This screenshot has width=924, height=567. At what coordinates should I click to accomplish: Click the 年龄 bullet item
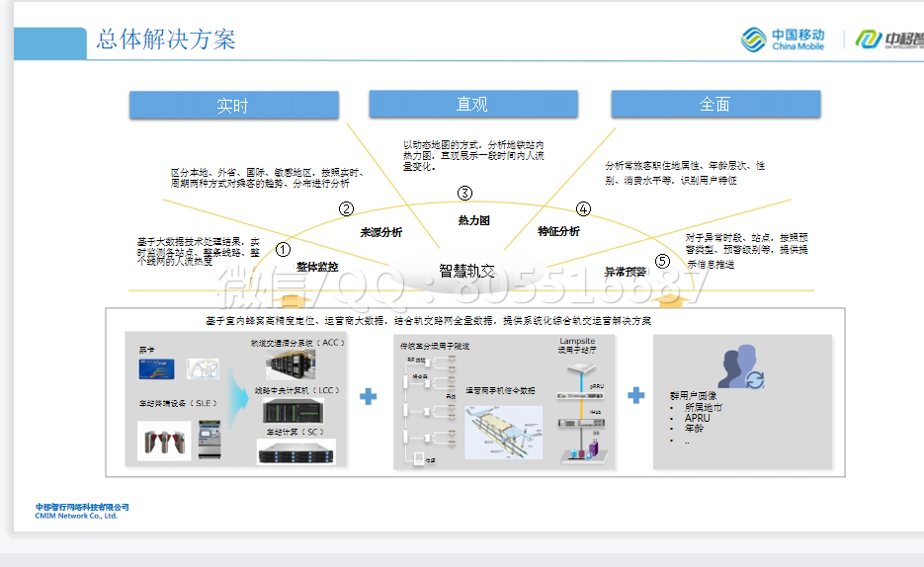point(694,428)
